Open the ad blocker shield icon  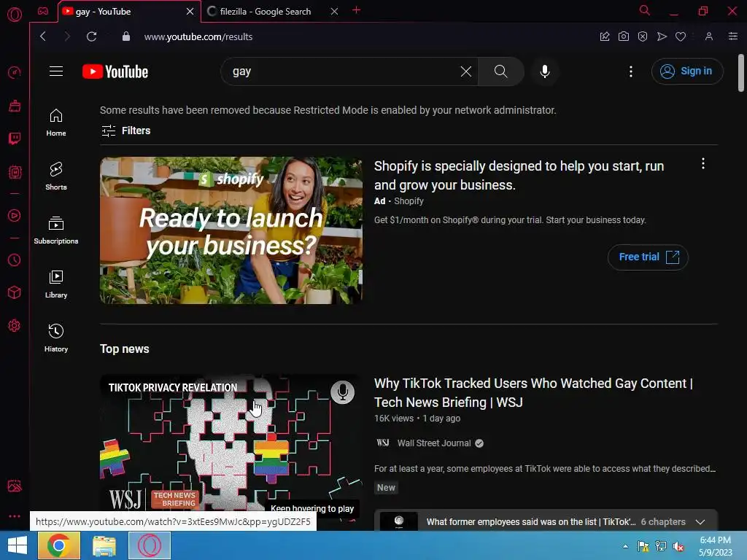(x=643, y=36)
